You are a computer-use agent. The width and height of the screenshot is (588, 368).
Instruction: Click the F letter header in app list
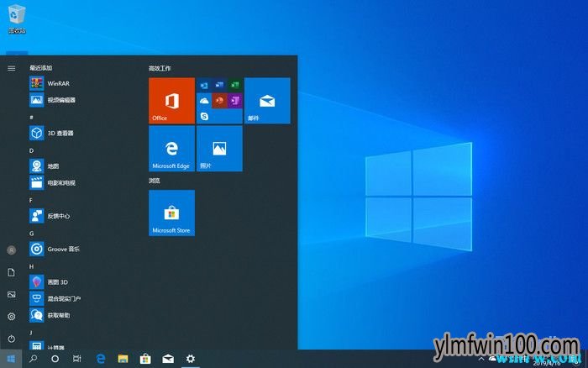[31, 200]
